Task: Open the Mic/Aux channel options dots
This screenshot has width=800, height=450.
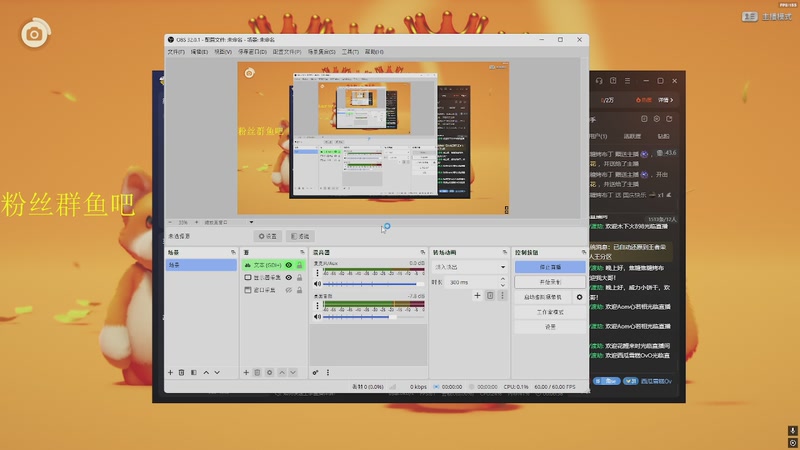Action: 317,273
